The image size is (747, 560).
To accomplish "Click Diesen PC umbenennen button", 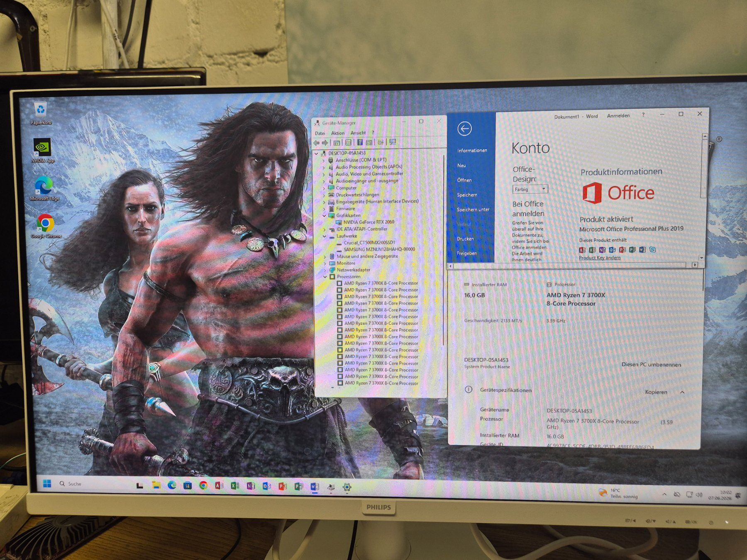I will (651, 365).
